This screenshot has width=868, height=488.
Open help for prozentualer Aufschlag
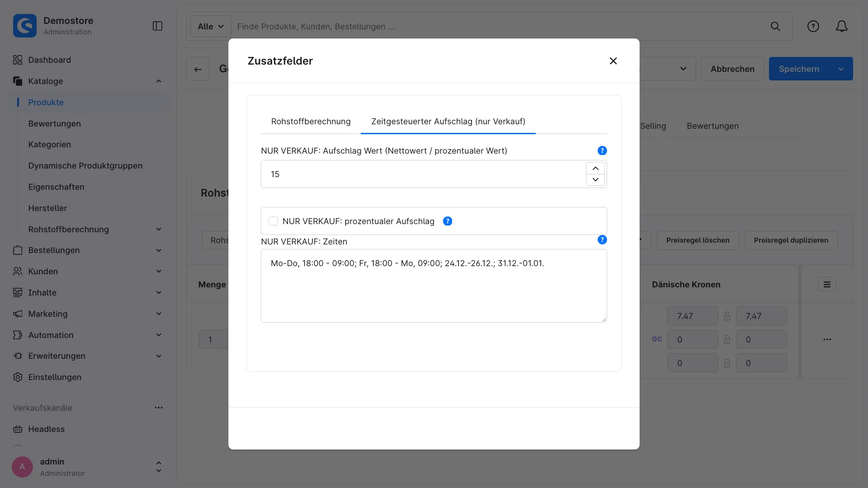448,221
